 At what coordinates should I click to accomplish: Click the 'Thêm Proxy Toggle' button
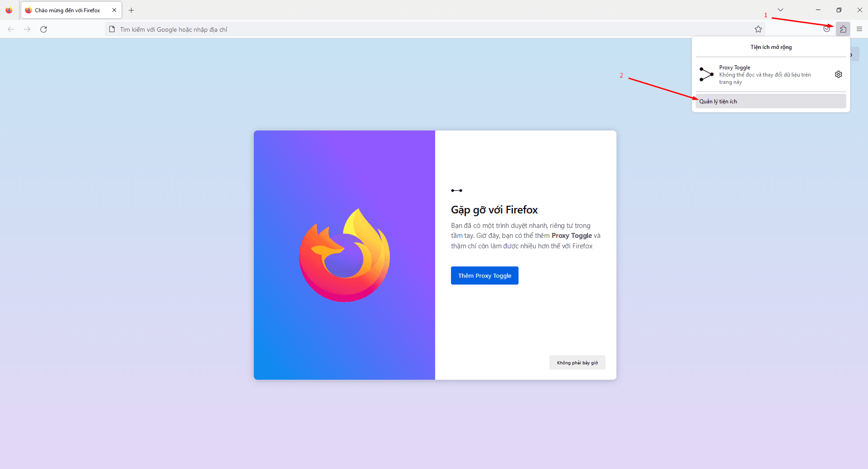pos(485,276)
